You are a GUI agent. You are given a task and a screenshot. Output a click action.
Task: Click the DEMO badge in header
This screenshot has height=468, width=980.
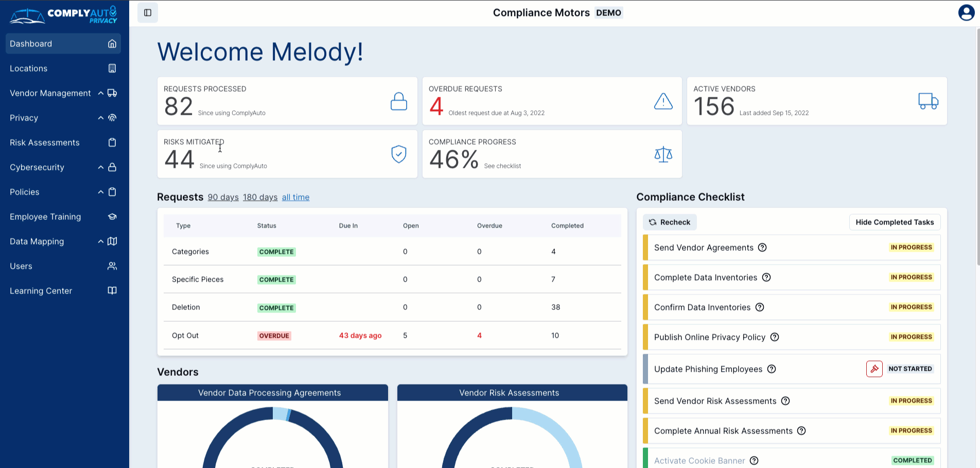pyautogui.click(x=609, y=13)
